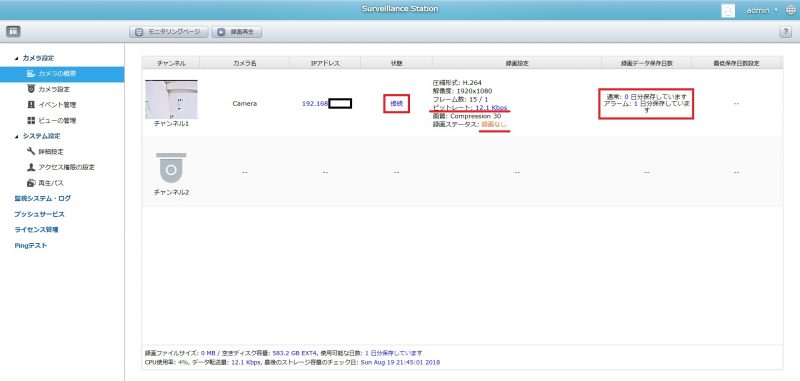
Task: Click the チャンネル1 camera preview thumbnail
Action: coord(171,99)
